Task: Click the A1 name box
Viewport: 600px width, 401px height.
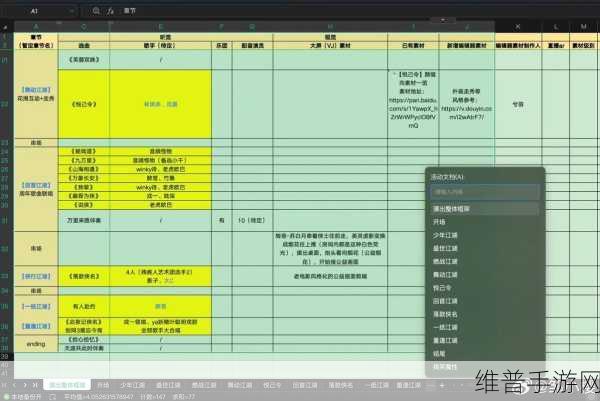Action: 34,11
